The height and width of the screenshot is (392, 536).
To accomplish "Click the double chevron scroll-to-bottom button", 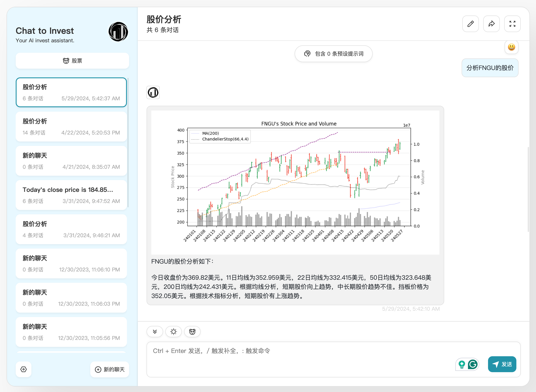I will click(x=155, y=331).
